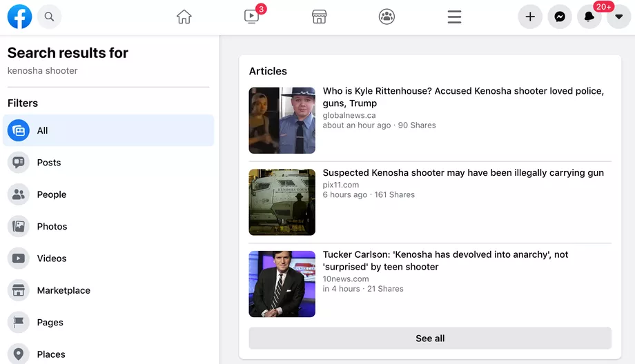The width and height of the screenshot is (635, 364).
Task: Open the Tucker Carlson article thumbnail
Action: click(282, 284)
